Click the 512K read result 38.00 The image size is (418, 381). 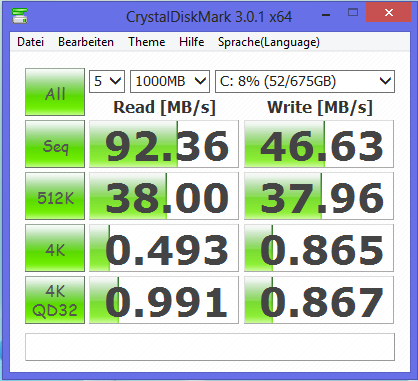(164, 196)
